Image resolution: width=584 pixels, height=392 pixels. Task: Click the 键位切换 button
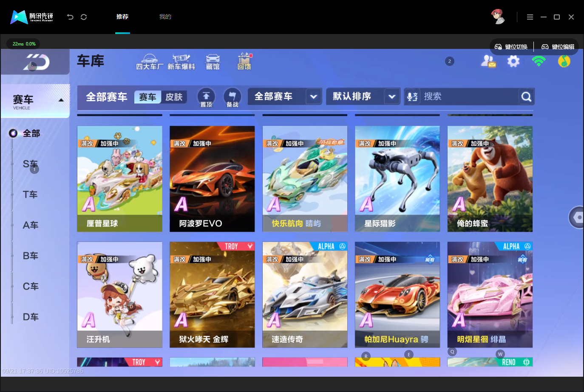[511, 47]
